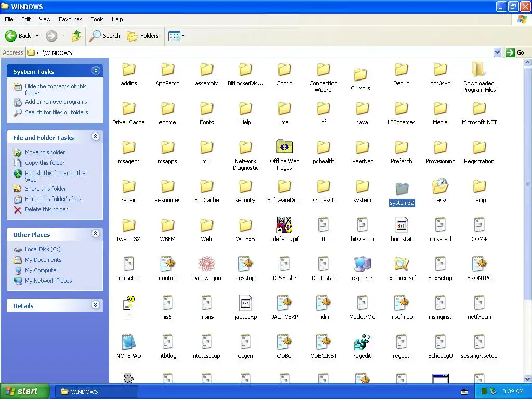
Task: Click Add or remove programs link
Action: [56, 102]
